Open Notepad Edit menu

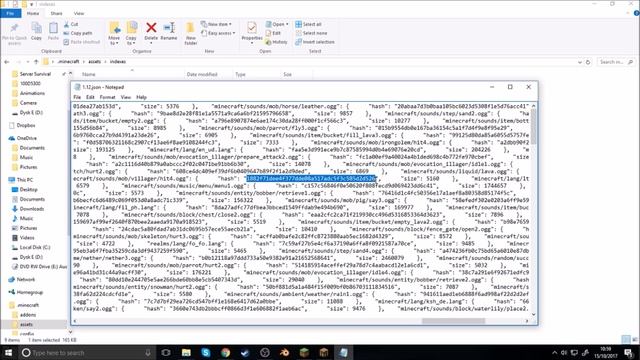coord(90,97)
